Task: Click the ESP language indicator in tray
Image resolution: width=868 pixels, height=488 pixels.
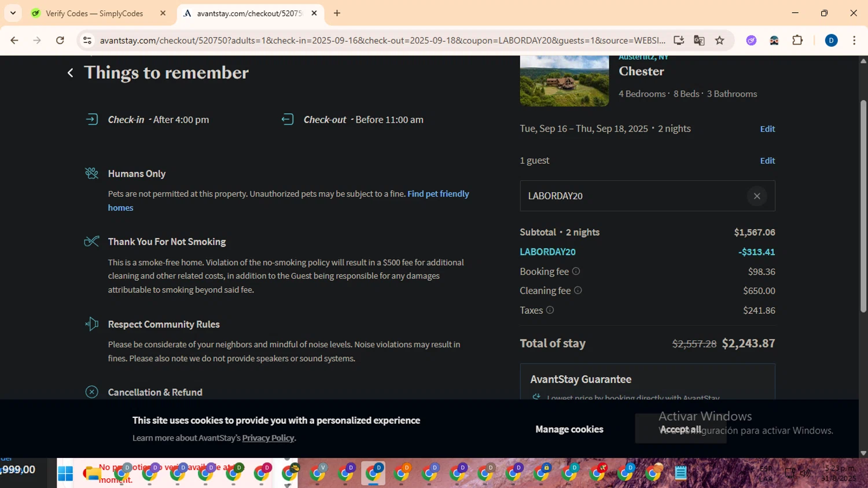Action: (x=766, y=474)
